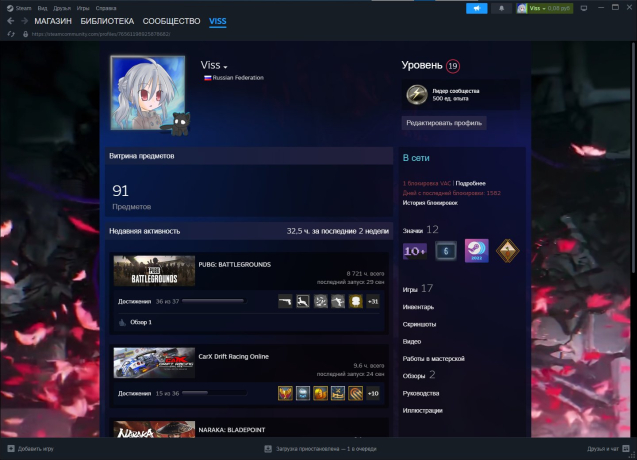Open the Инвентарь link

[x=418, y=306]
